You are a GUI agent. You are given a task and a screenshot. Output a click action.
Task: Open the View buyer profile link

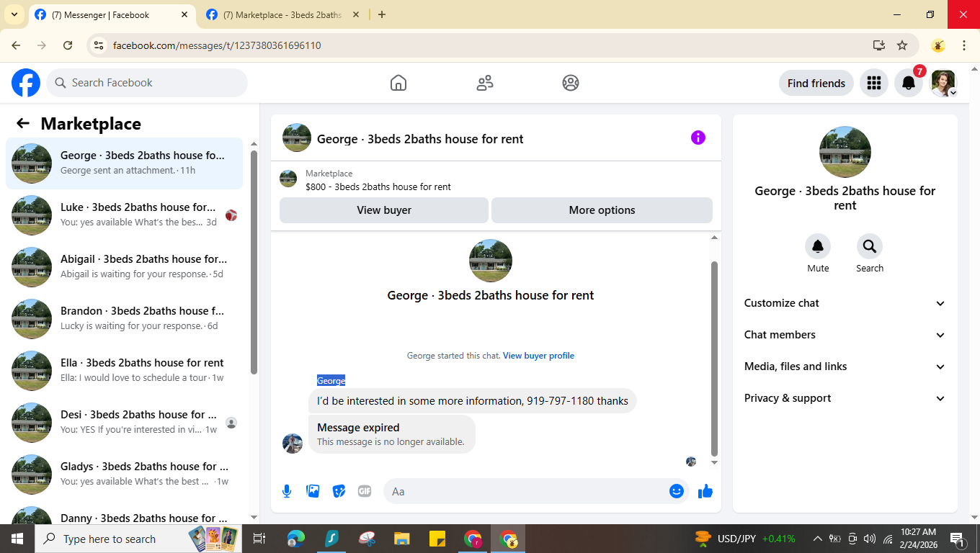click(x=538, y=356)
